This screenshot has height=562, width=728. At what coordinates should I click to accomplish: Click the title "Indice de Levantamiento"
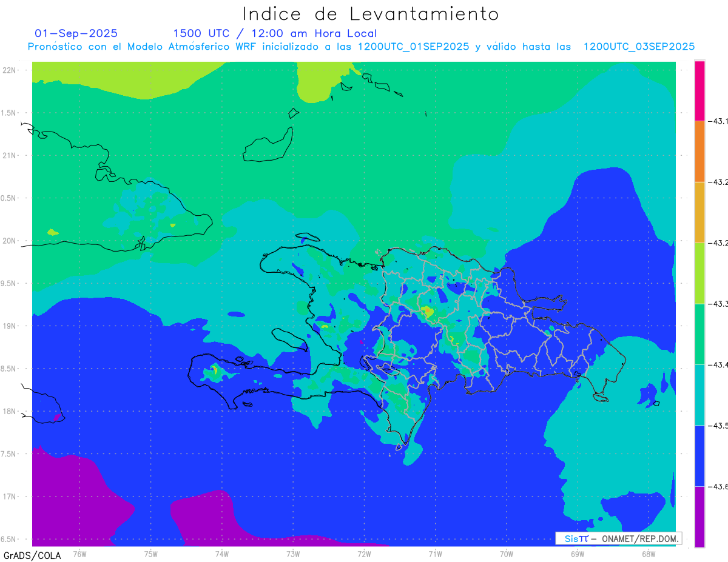click(x=371, y=14)
